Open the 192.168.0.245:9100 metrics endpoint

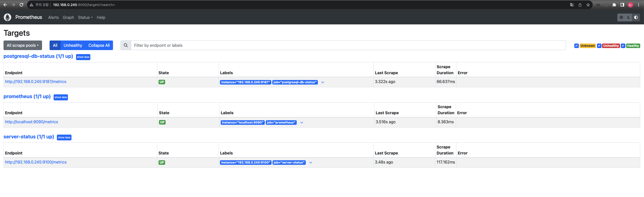[x=36, y=162]
